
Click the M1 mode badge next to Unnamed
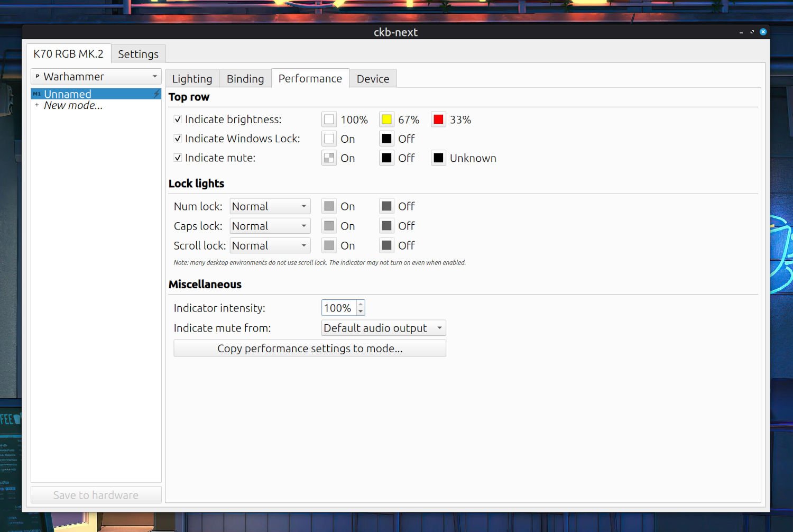point(36,93)
